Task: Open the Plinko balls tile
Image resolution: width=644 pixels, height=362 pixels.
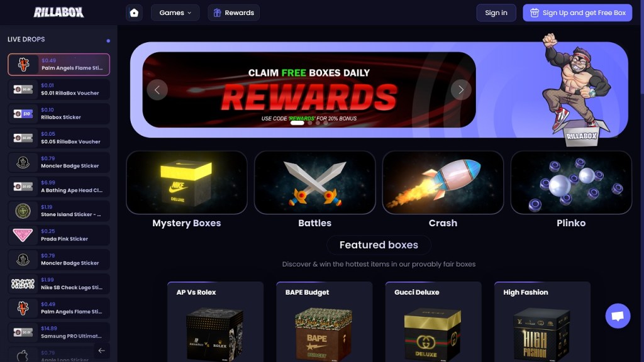Action: [571, 182]
